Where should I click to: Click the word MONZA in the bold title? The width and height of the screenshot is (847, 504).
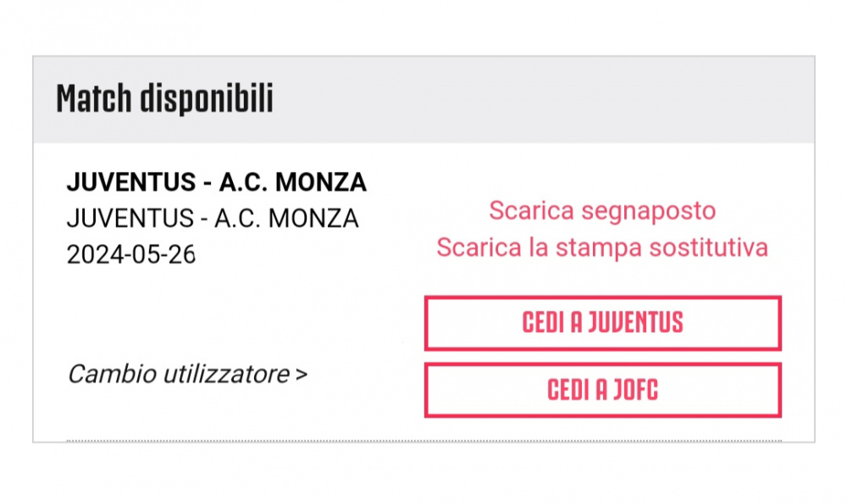(321, 182)
